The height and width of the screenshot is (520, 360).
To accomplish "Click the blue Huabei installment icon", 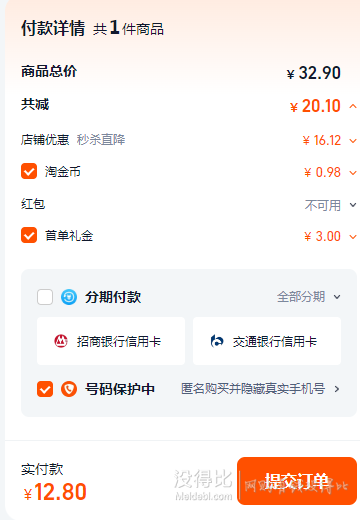I will (69, 297).
